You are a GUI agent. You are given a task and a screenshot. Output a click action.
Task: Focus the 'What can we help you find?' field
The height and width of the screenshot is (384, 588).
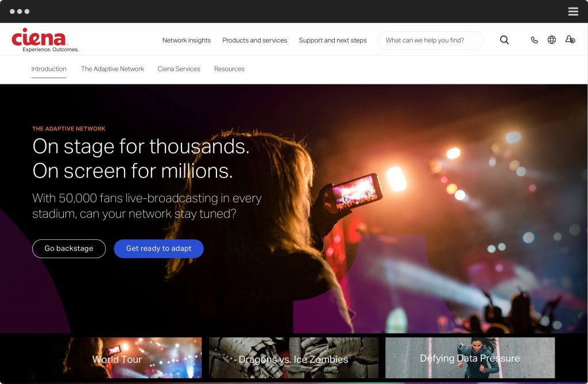(431, 41)
